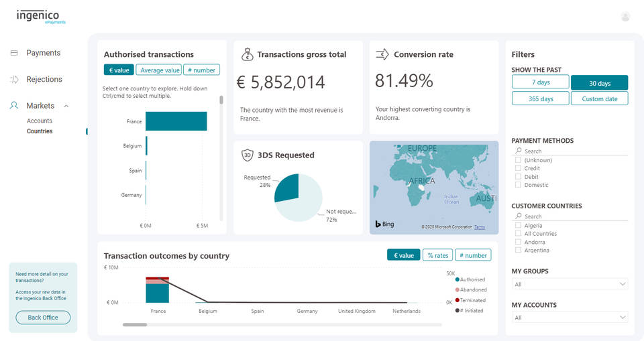Click the Spain label in Authorised transactions
The width and height of the screenshot is (644, 341).
(135, 170)
